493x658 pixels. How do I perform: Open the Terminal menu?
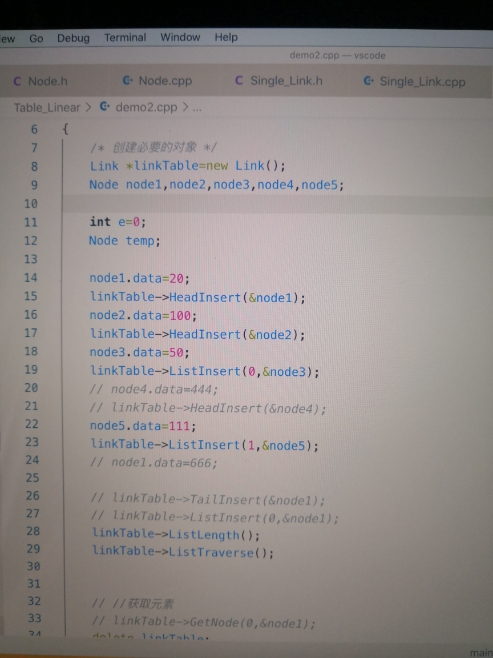[125, 38]
